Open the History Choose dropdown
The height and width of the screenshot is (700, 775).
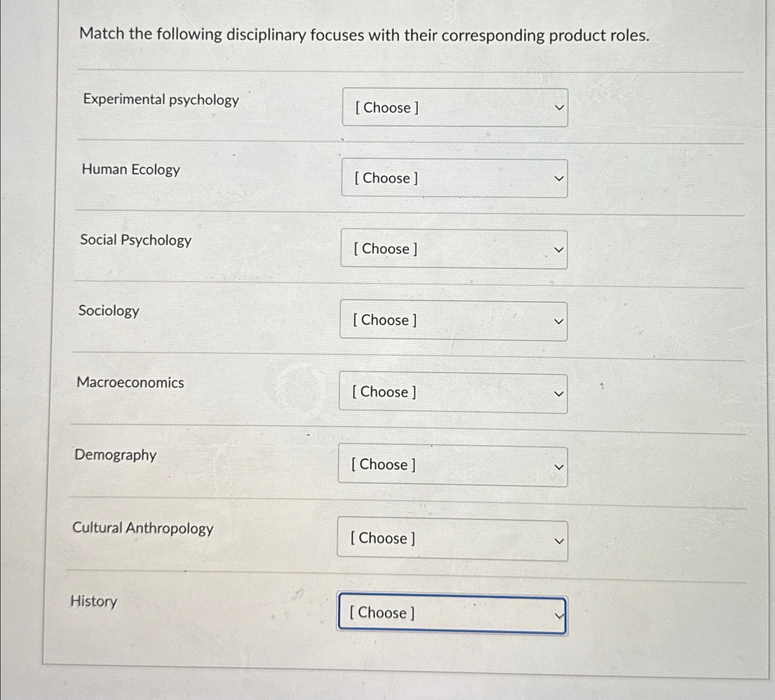tap(452, 613)
